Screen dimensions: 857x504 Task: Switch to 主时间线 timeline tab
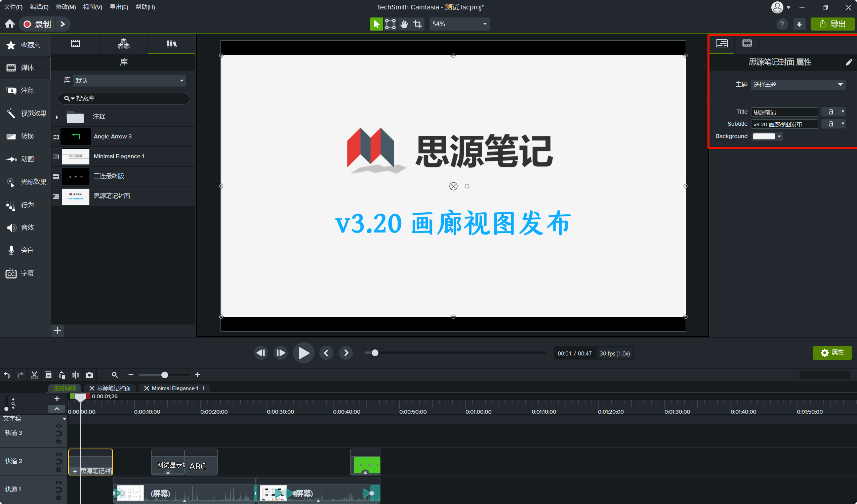[65, 388]
